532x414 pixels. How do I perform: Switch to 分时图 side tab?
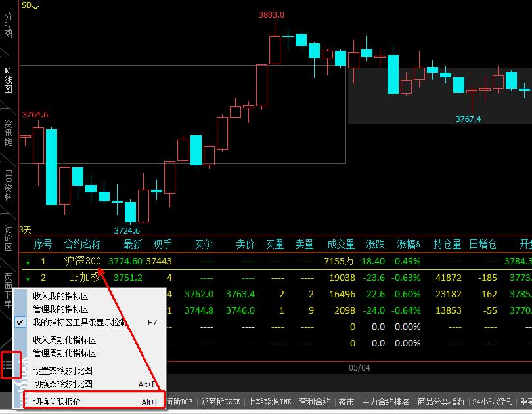8,24
